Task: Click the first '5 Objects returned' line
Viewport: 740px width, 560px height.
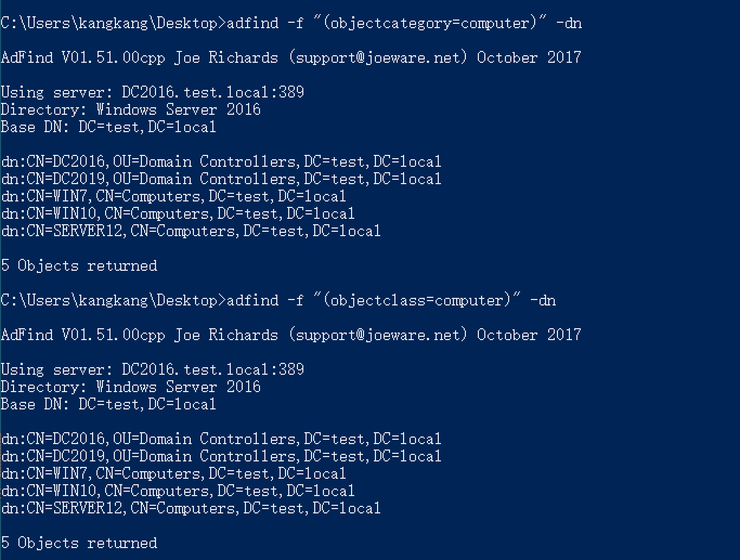Action: tap(79, 265)
